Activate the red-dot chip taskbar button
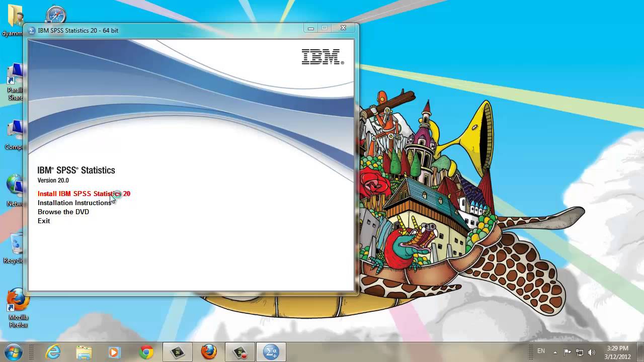Screen dimensions: 644x362 240,352
